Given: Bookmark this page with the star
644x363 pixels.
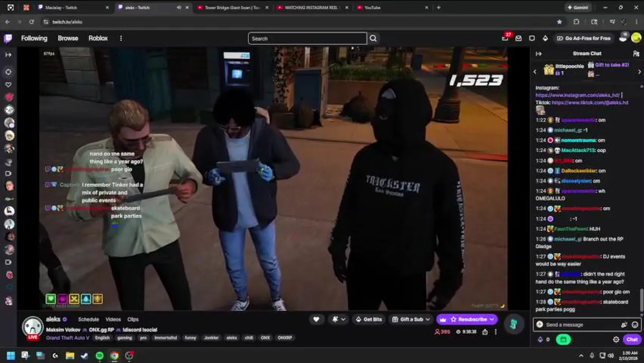Looking at the screenshot, I should point(559,22).
